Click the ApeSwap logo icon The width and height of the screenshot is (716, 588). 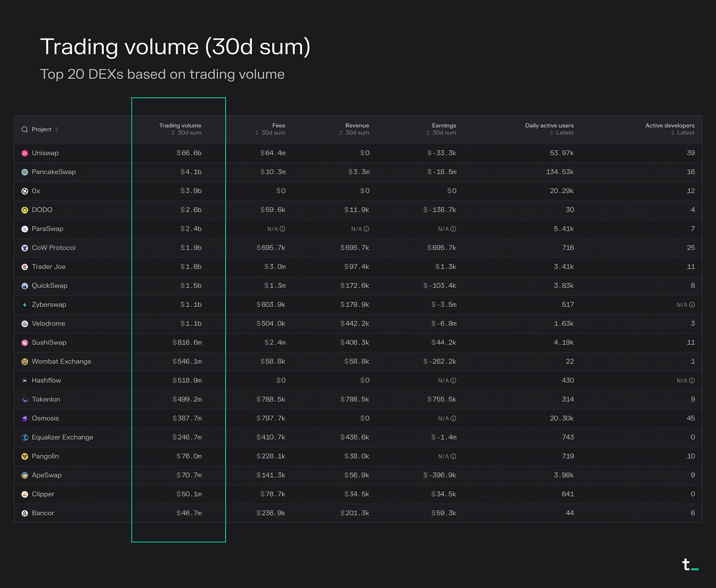25,475
